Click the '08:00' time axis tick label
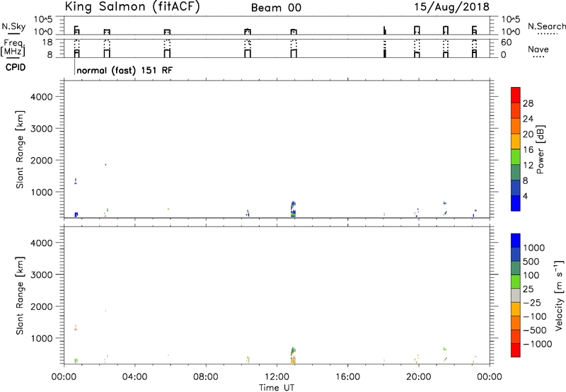The image size is (566, 392). coord(206,377)
